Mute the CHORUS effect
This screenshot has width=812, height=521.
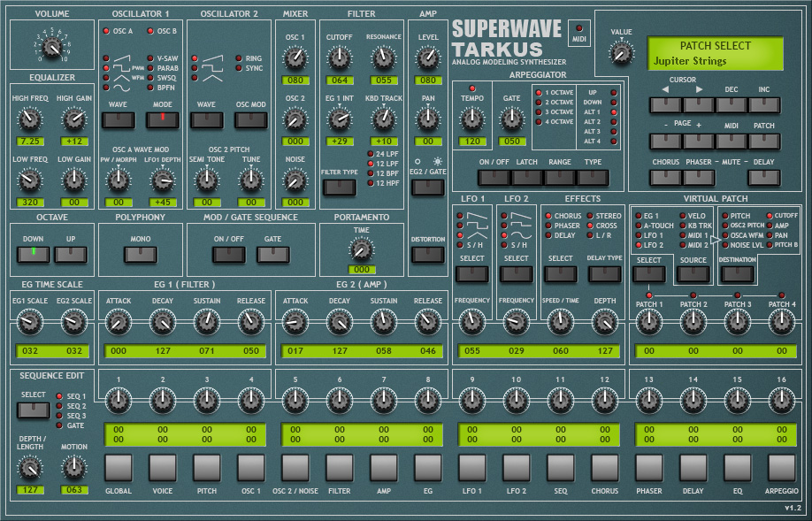(665, 178)
